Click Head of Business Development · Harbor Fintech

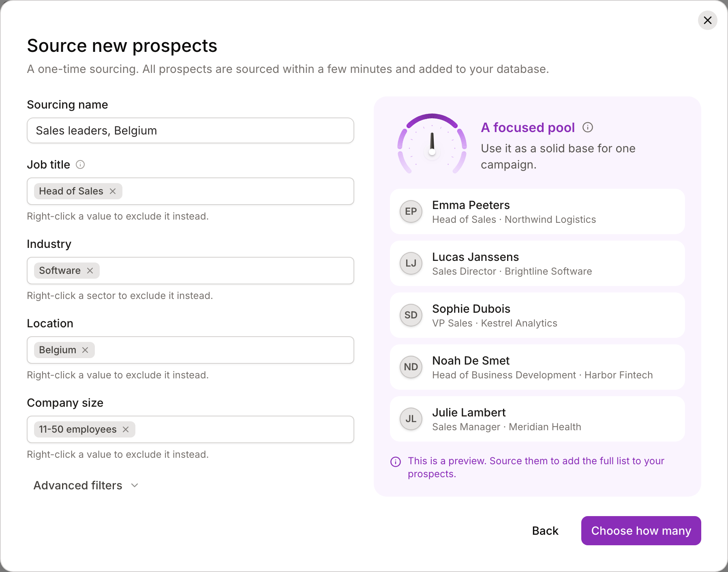click(x=542, y=375)
